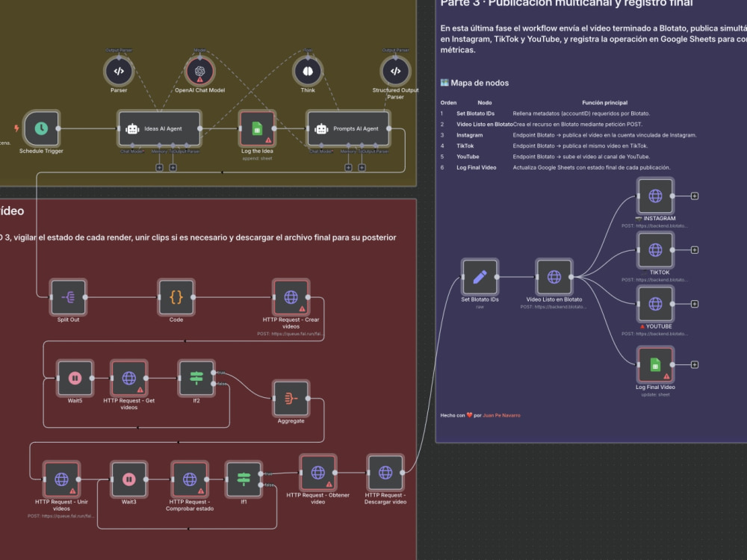Click the If2 true output connector

pos(214,373)
